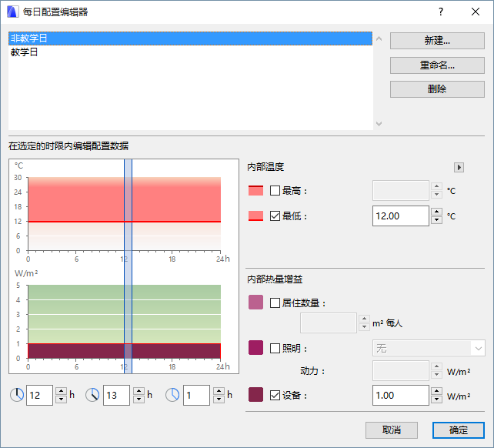The image size is (494, 448).
Task: Click the m² 每人 stepper up arrow
Action: [x=364, y=319]
